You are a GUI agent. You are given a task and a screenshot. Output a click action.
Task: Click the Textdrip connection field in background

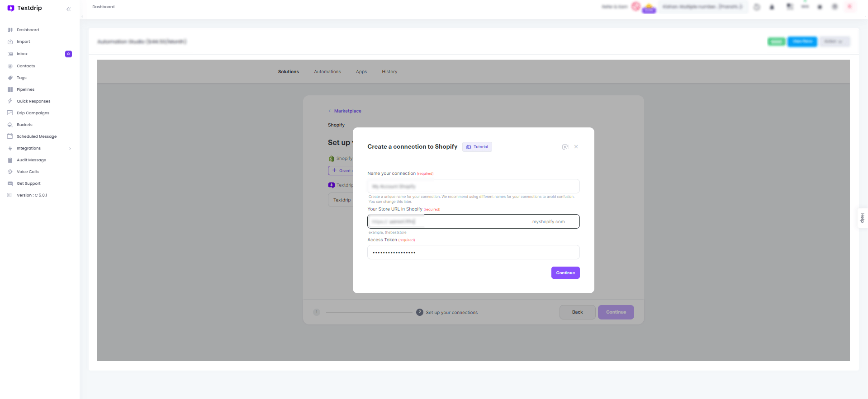(341, 200)
